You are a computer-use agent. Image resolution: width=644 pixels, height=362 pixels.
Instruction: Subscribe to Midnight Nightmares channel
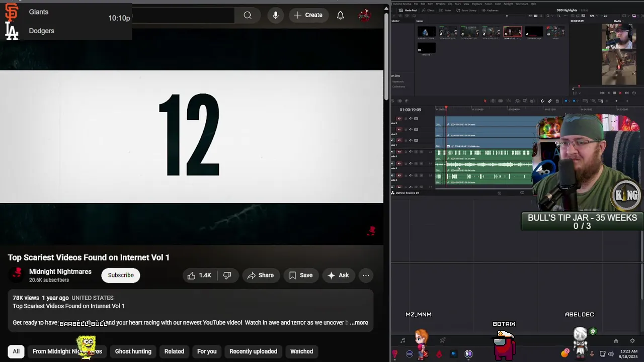coord(121,275)
